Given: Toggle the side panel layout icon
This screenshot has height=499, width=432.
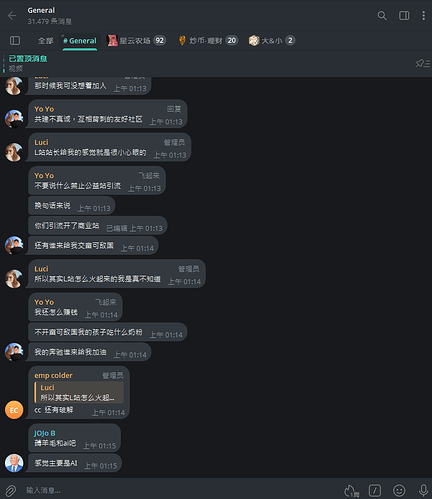Looking at the screenshot, I should (404, 15).
